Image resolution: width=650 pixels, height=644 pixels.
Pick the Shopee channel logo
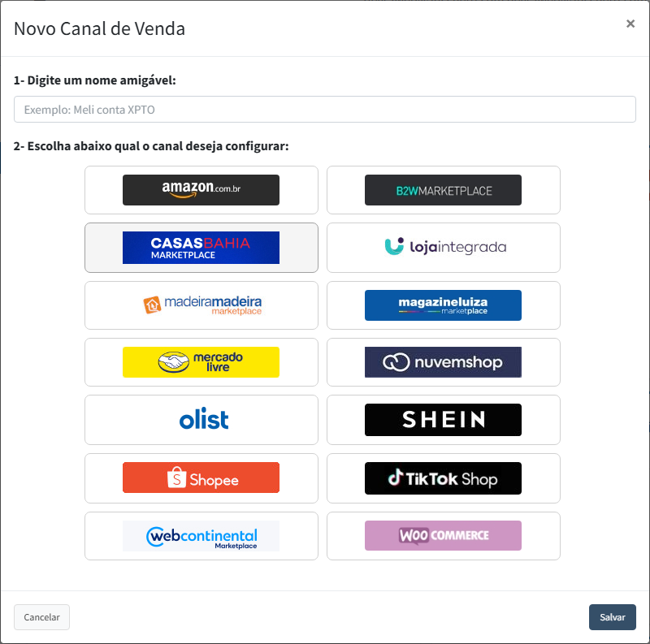[x=201, y=478]
